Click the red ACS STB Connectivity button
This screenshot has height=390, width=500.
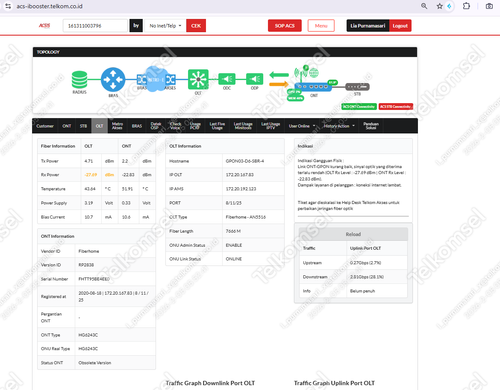tap(396, 107)
